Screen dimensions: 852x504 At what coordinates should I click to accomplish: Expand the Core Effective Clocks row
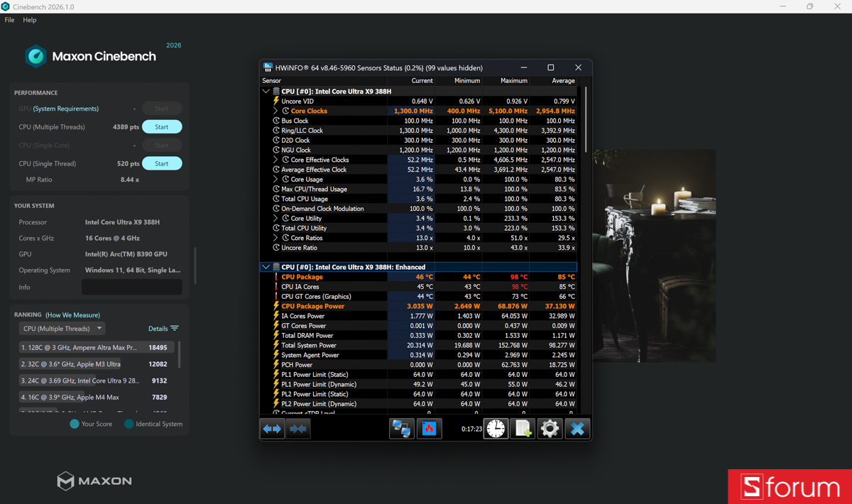point(275,160)
